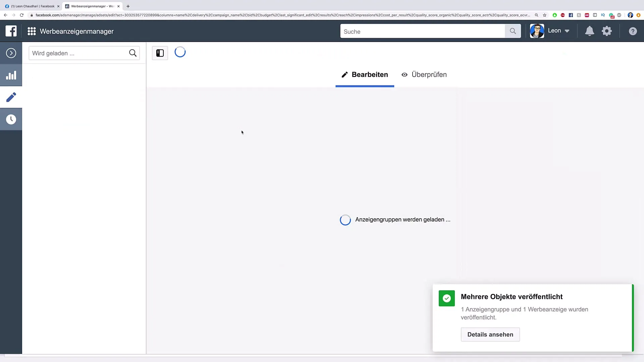The height and width of the screenshot is (362, 644).
Task: Click the zoom magnifier in address bar
Action: [x=536, y=15]
